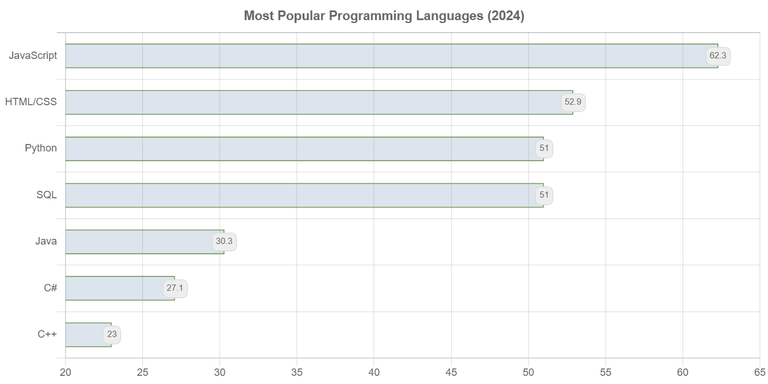
Task: Click the chart title text
Action: click(x=384, y=16)
